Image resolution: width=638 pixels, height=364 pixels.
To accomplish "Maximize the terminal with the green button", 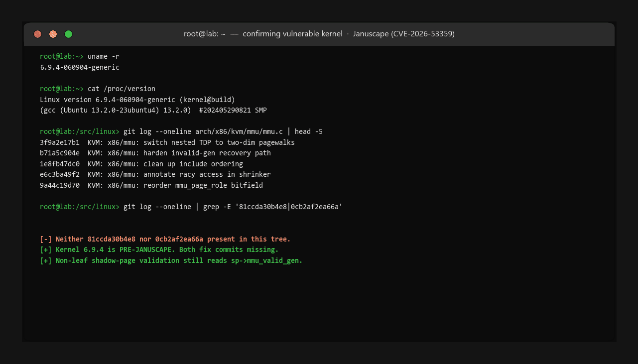I will click(x=69, y=34).
